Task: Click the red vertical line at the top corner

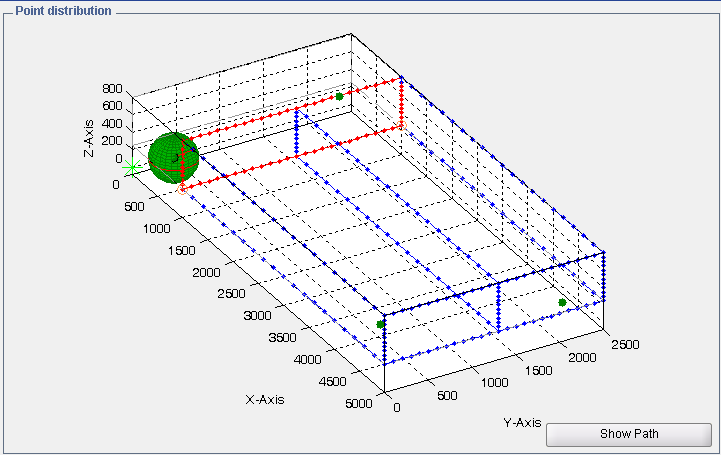Action: (x=400, y=100)
